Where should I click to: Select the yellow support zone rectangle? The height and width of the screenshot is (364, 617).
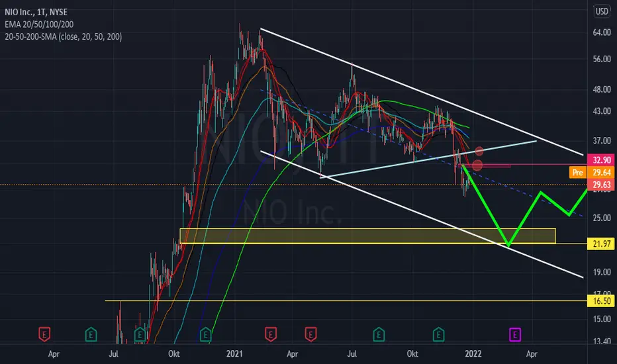368,236
